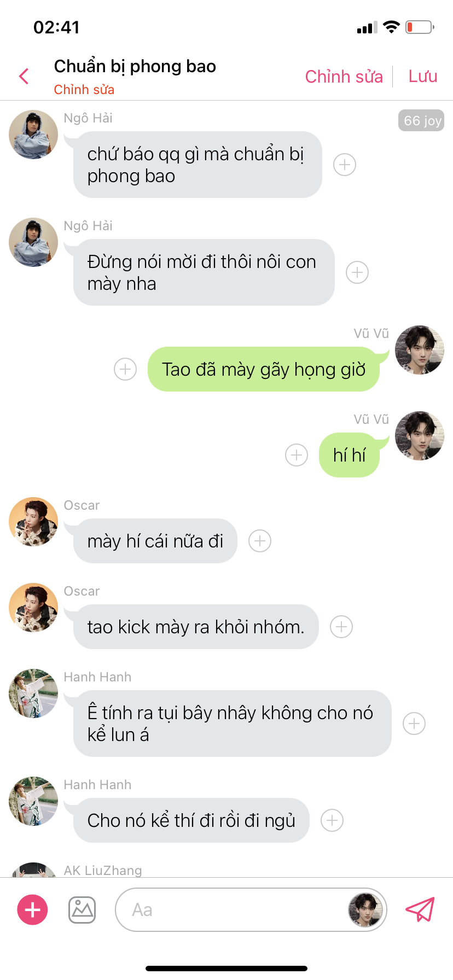Image resolution: width=453 pixels, height=980 pixels.
Task: Click plus icon beside "tao kick mày ra khỏi nhóm."
Action: pos(341,627)
